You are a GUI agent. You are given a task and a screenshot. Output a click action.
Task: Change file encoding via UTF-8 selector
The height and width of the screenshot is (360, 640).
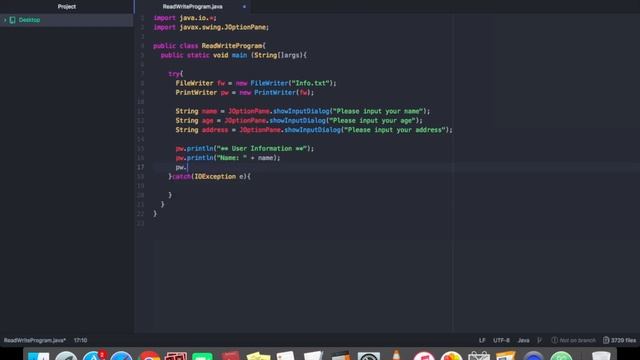coord(501,340)
